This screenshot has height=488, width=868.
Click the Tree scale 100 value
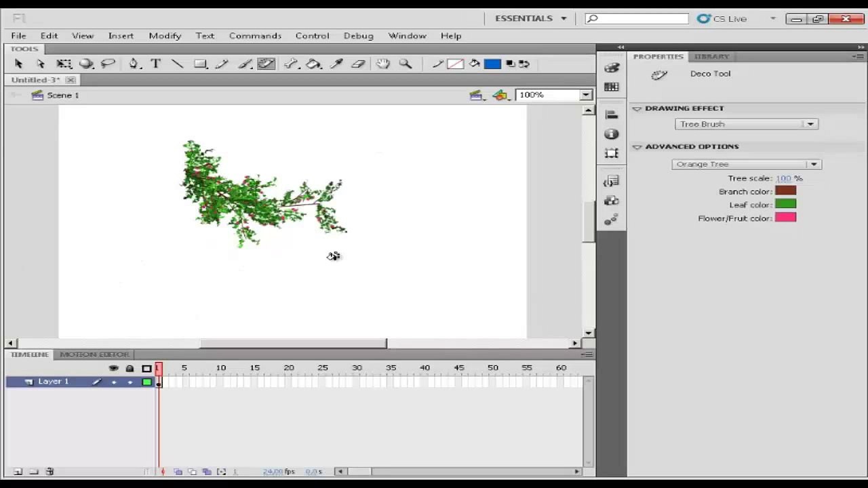coord(784,178)
